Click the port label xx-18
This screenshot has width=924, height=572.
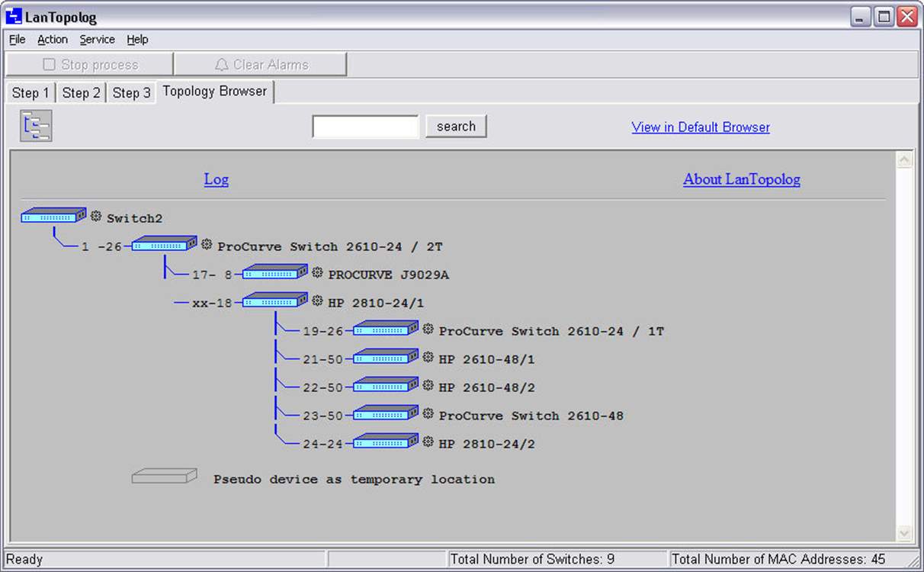(212, 304)
